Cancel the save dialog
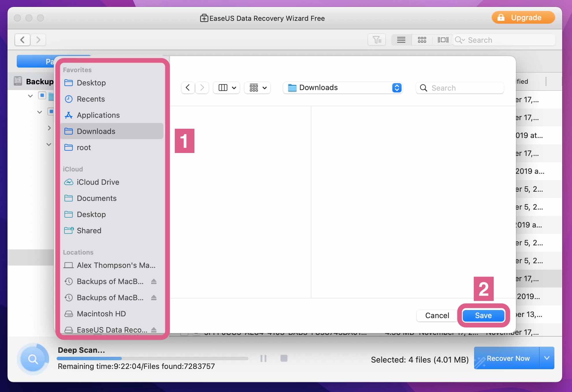This screenshot has height=392, width=572. (x=437, y=316)
